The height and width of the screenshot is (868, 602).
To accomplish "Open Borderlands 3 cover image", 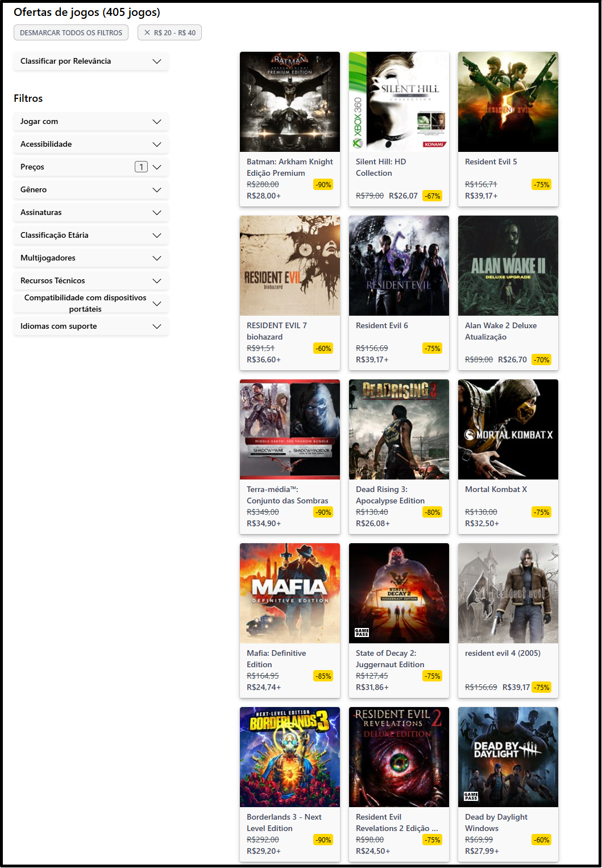I will pos(290,757).
